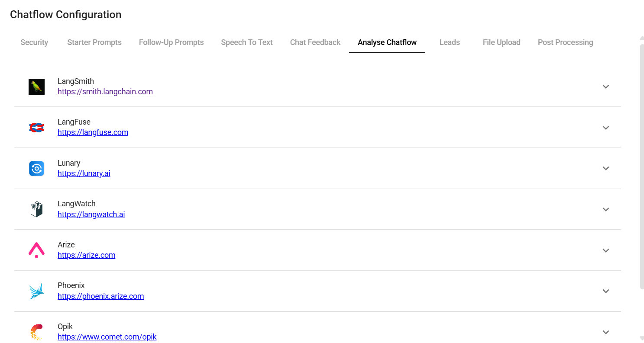
Task: Expand the Opik configuration section
Action: [606, 332]
